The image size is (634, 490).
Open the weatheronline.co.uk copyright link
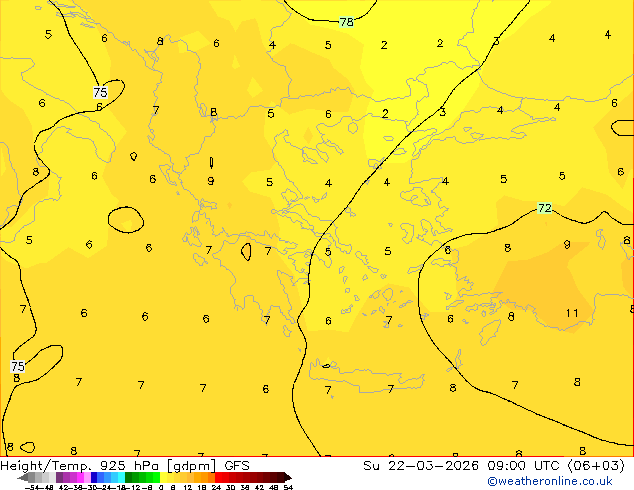coord(550,481)
